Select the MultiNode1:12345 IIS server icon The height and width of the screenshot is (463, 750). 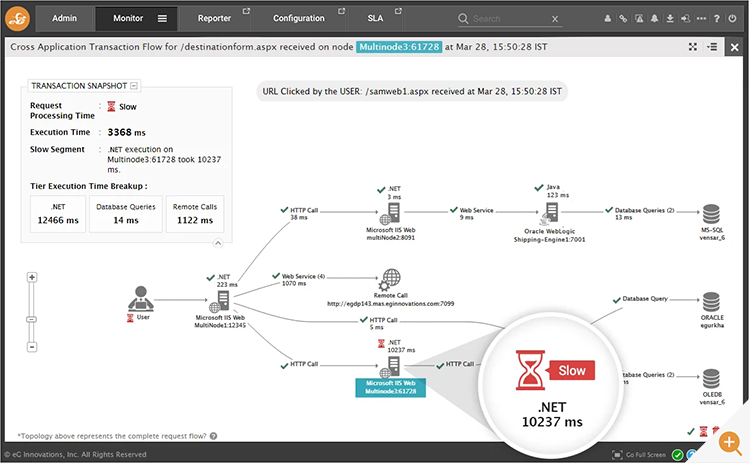220,302
